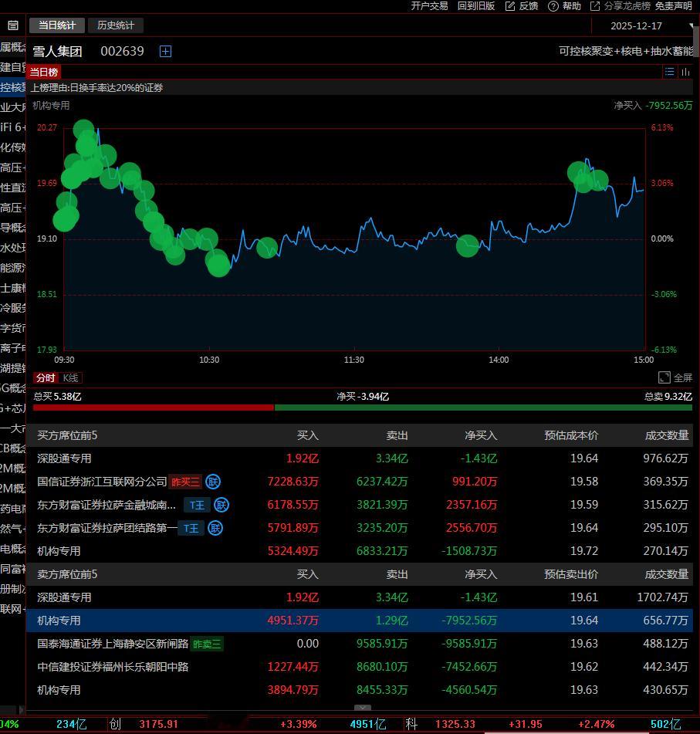Select seller row 国泰海通证券上海静安区新闻路
The width and height of the screenshot is (700, 734).
pyautogui.click(x=360, y=644)
